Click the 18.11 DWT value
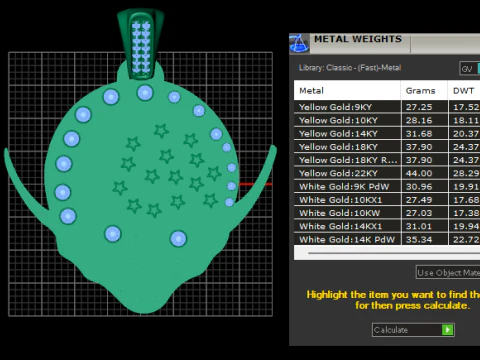480x360 pixels. pyautogui.click(x=466, y=120)
